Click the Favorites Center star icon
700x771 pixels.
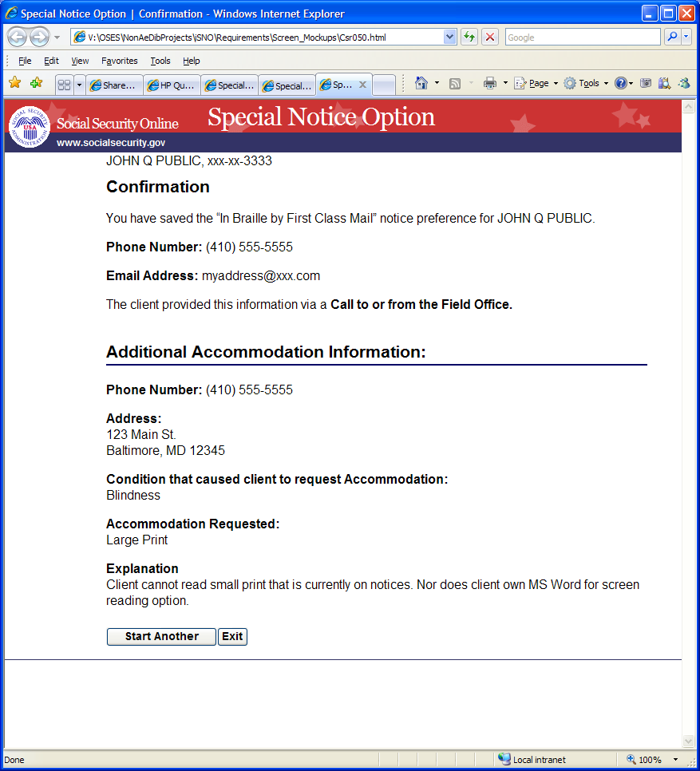[14, 83]
